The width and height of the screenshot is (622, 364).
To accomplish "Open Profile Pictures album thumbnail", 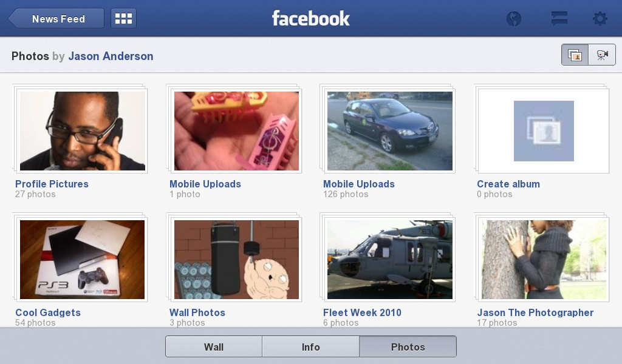I will 83,131.
